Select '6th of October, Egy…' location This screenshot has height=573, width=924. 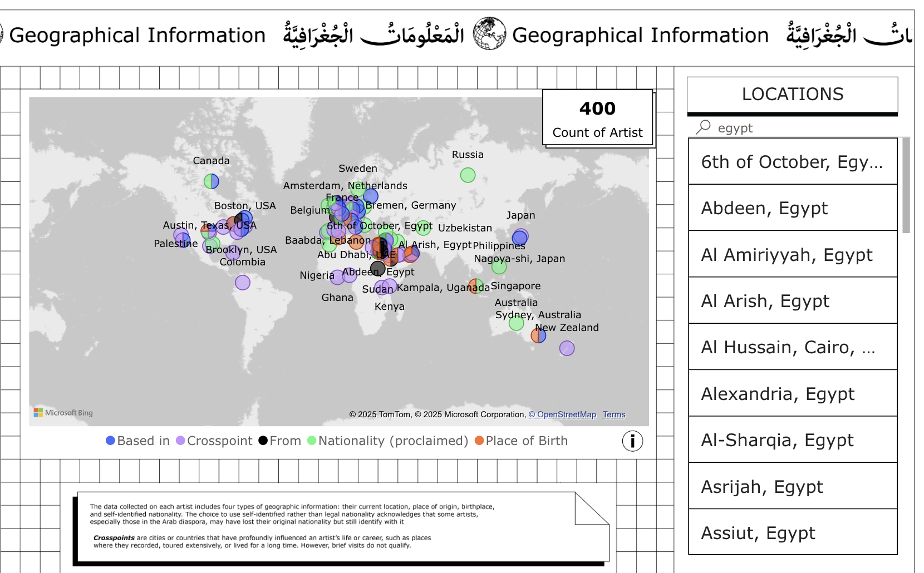[793, 161]
